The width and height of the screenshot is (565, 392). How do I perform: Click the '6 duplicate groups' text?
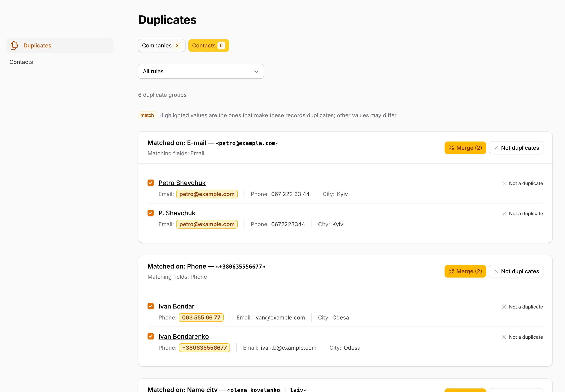coord(162,95)
